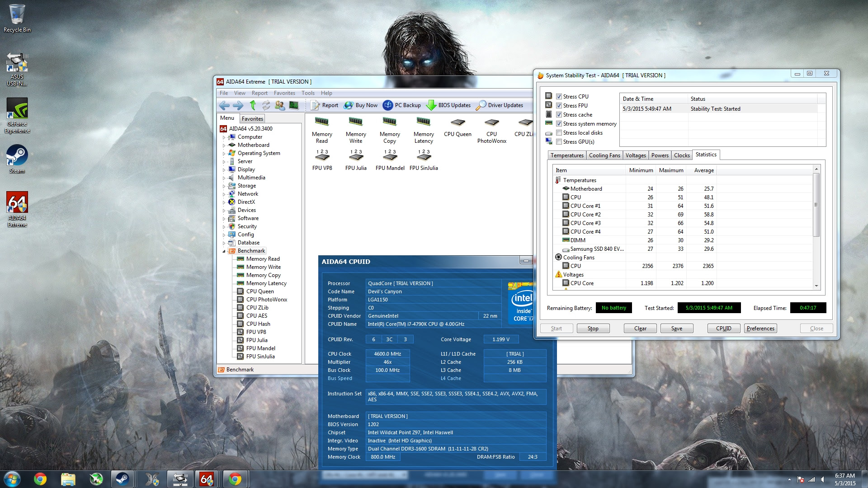Click the Driver Updates toolbar item
This screenshot has height=488, width=868.
click(x=500, y=105)
